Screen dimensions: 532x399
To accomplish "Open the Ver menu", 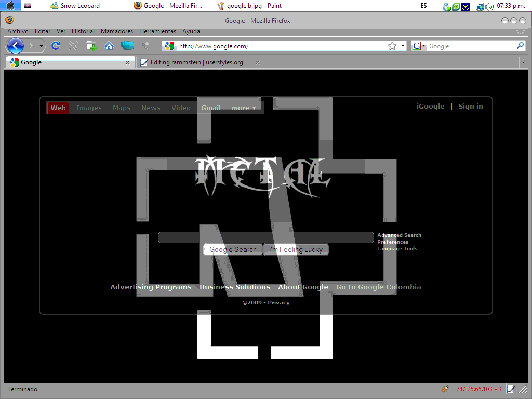I will coord(61,31).
